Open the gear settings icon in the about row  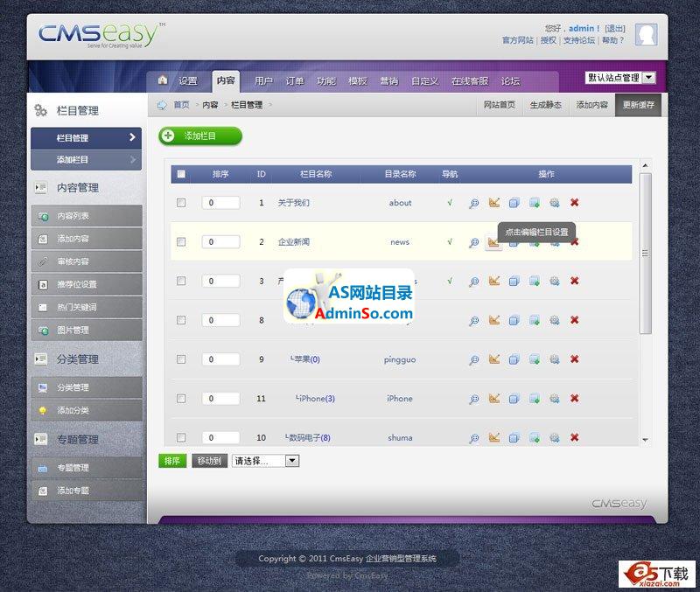[555, 203]
